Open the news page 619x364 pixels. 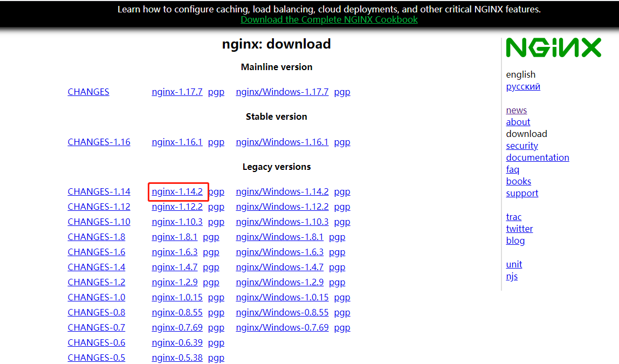point(517,110)
